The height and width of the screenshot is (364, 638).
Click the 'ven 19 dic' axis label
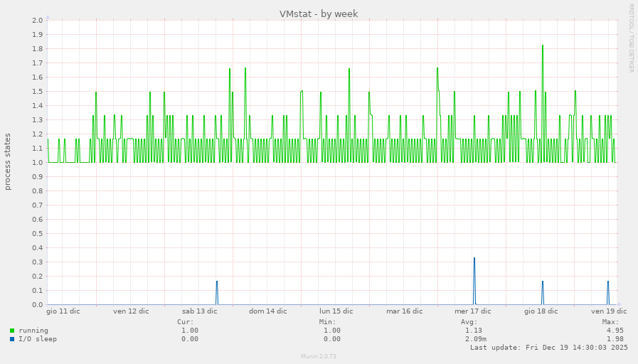click(x=609, y=311)
